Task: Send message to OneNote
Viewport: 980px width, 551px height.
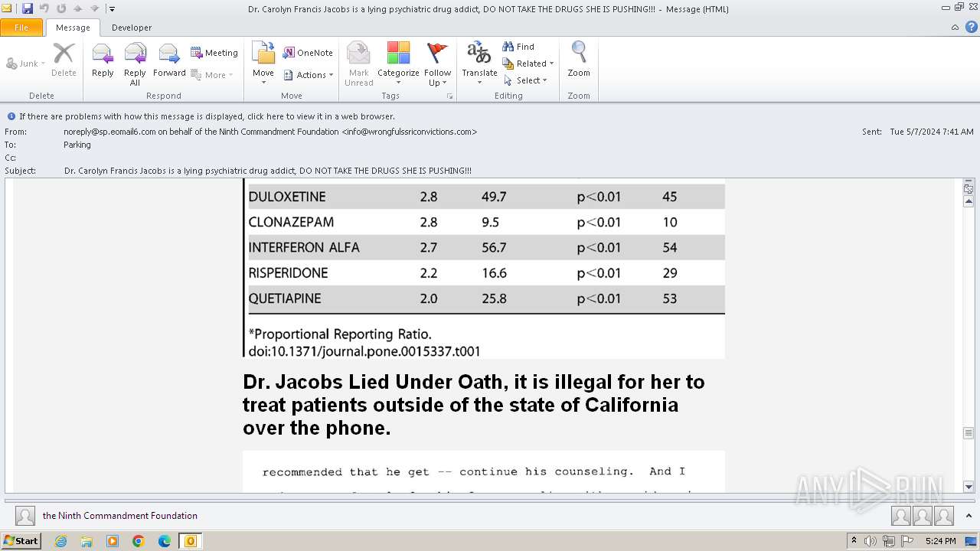Action: (x=308, y=53)
